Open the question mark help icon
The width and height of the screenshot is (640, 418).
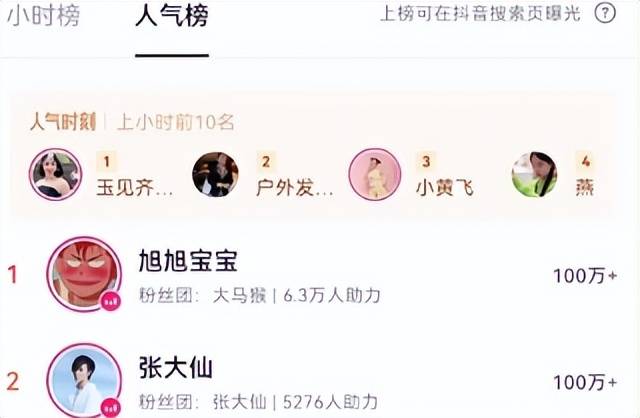click(605, 14)
